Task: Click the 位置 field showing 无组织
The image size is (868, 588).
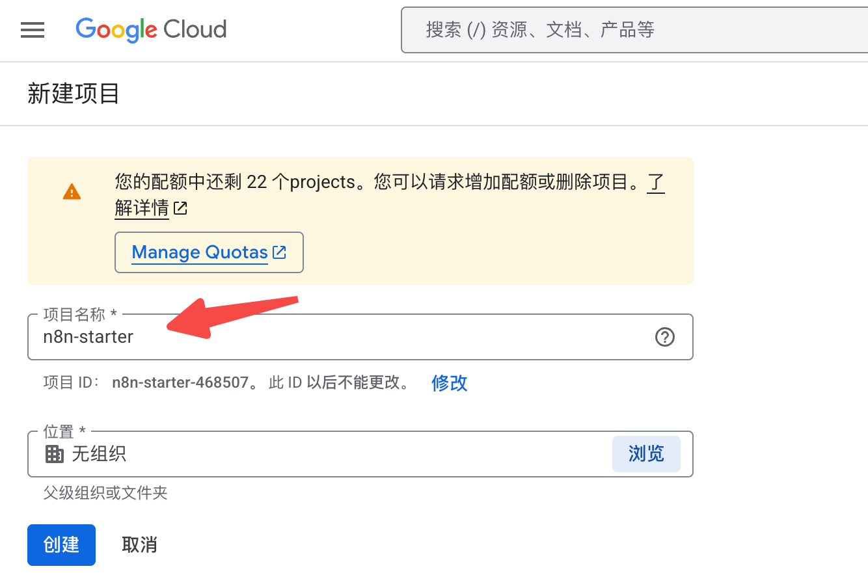Action: coord(325,453)
